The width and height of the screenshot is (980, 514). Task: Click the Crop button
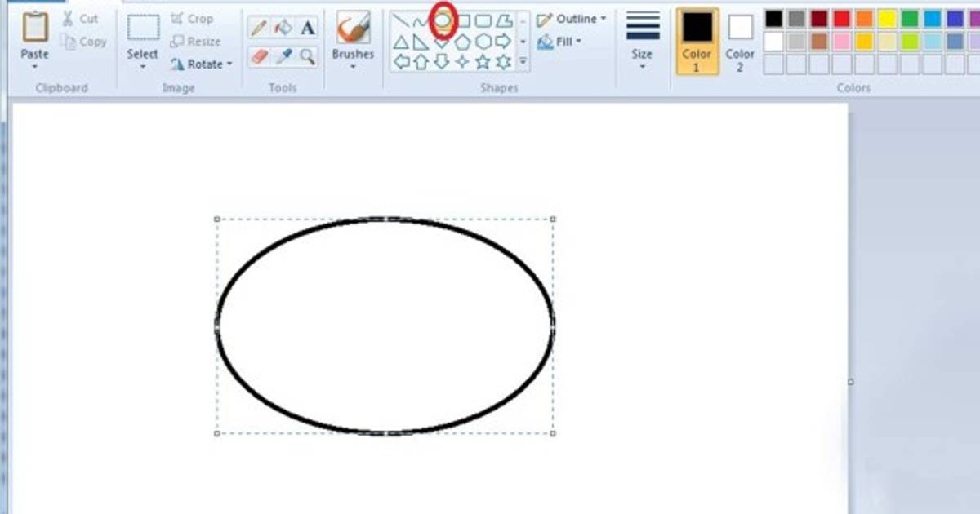(192, 19)
